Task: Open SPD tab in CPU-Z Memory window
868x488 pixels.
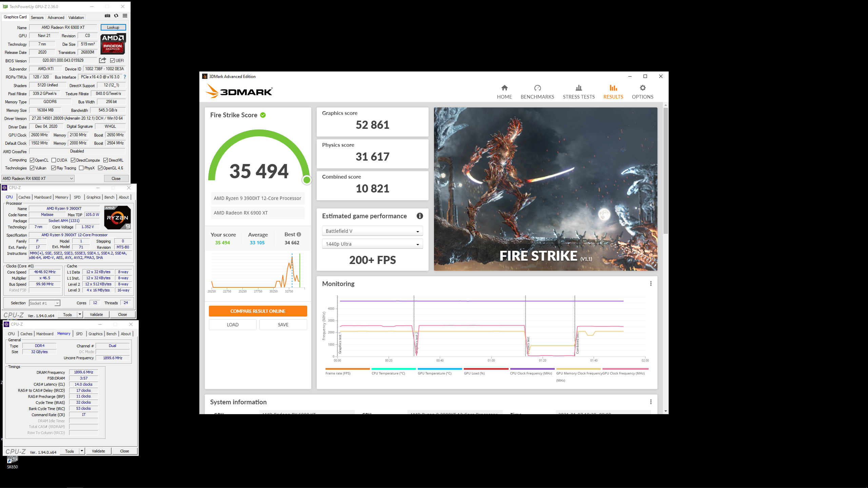Action: point(79,334)
